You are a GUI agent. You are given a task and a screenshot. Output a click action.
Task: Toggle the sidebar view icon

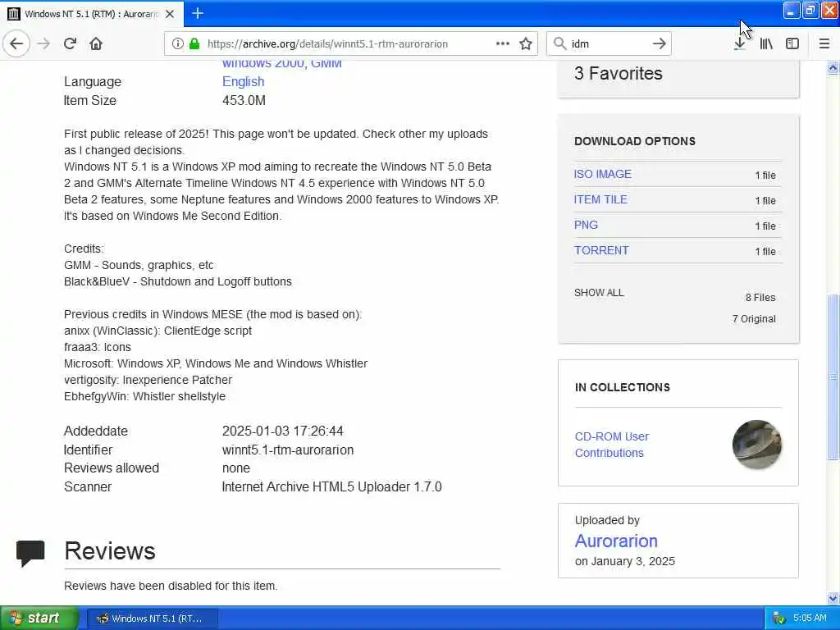pyautogui.click(x=792, y=43)
